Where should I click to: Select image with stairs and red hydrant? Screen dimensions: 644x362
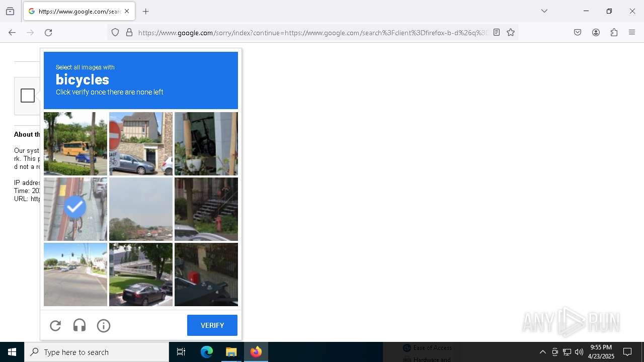206,209
